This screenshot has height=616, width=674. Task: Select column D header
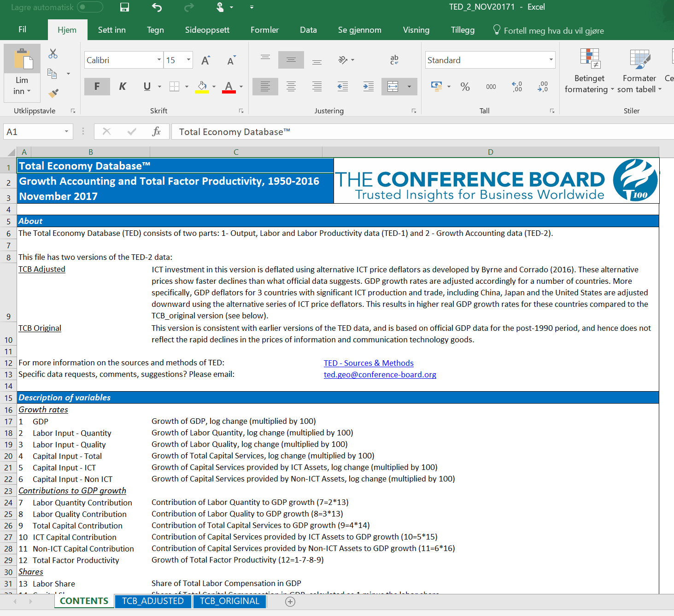pyautogui.click(x=491, y=152)
